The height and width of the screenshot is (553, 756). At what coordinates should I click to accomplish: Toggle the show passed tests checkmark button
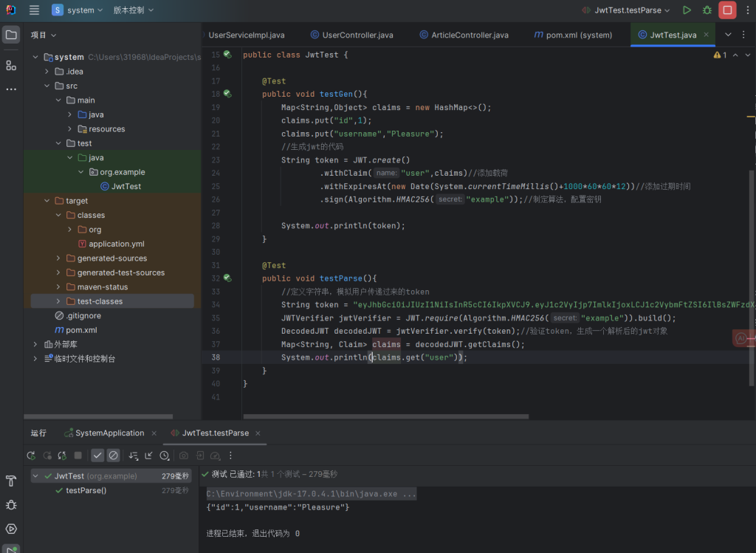tap(97, 456)
